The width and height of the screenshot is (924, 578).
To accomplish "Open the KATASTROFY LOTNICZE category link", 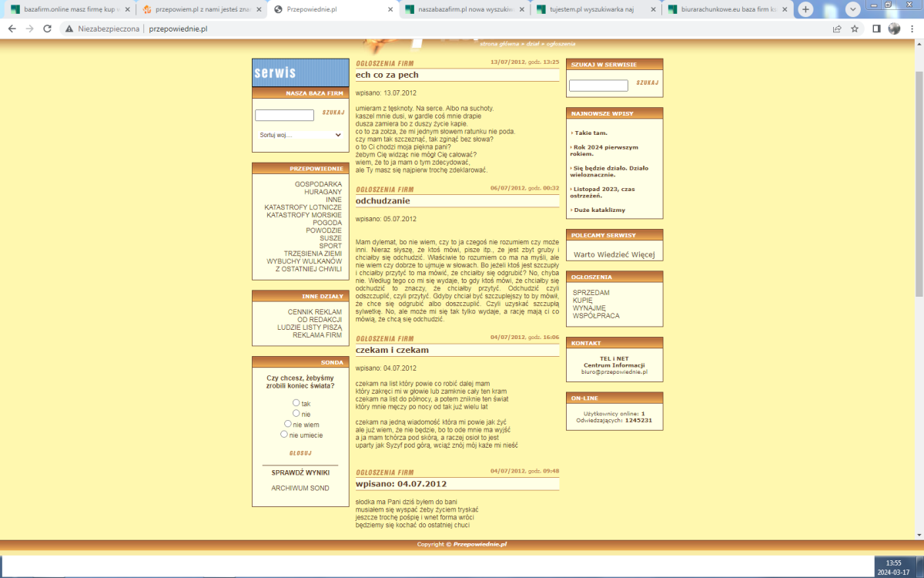I will point(303,207).
